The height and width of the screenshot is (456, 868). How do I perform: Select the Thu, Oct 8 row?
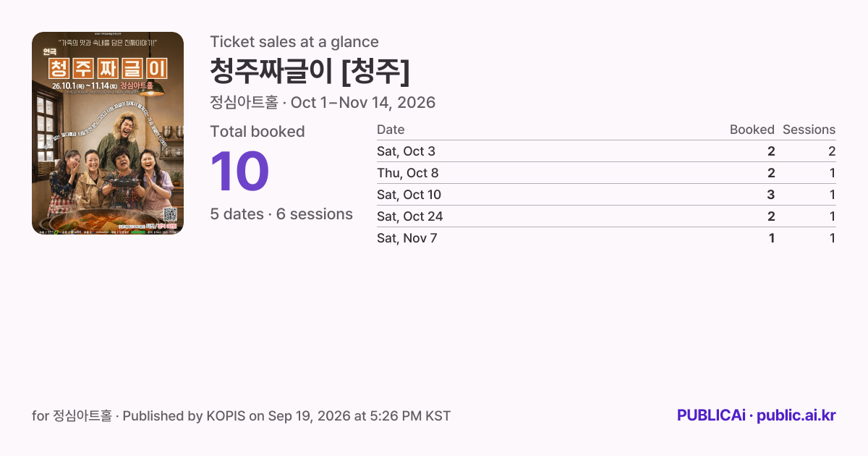click(606, 173)
